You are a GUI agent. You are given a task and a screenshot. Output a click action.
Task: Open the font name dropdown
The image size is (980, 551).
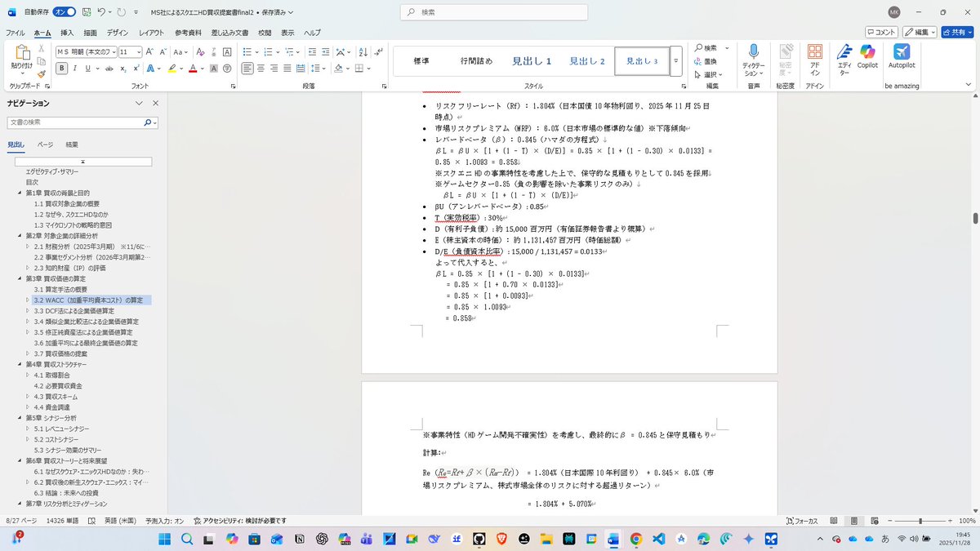tap(114, 51)
